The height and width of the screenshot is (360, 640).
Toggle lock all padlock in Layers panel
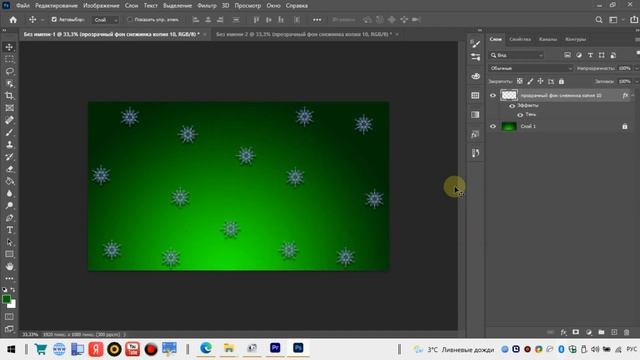pyautogui.click(x=561, y=81)
